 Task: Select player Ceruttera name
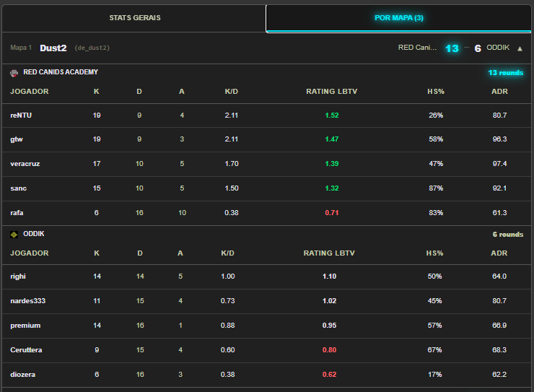[x=26, y=350]
